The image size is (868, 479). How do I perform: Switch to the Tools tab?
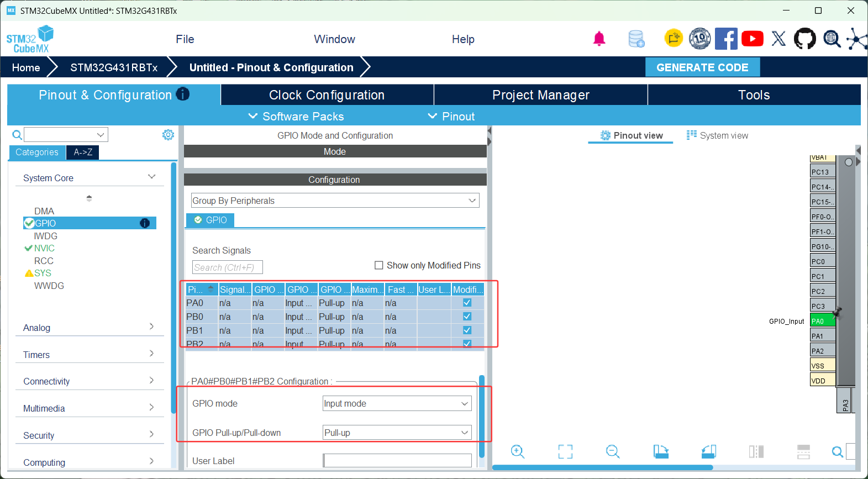[754, 94]
